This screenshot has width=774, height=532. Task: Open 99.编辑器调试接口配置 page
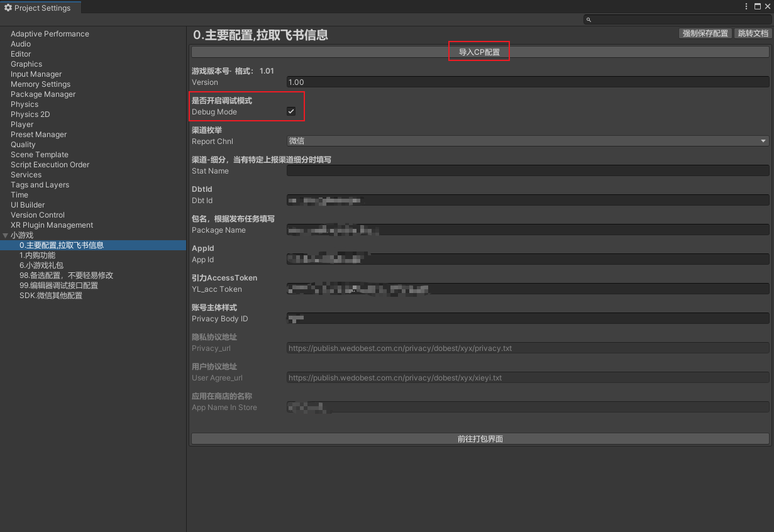coord(58,285)
